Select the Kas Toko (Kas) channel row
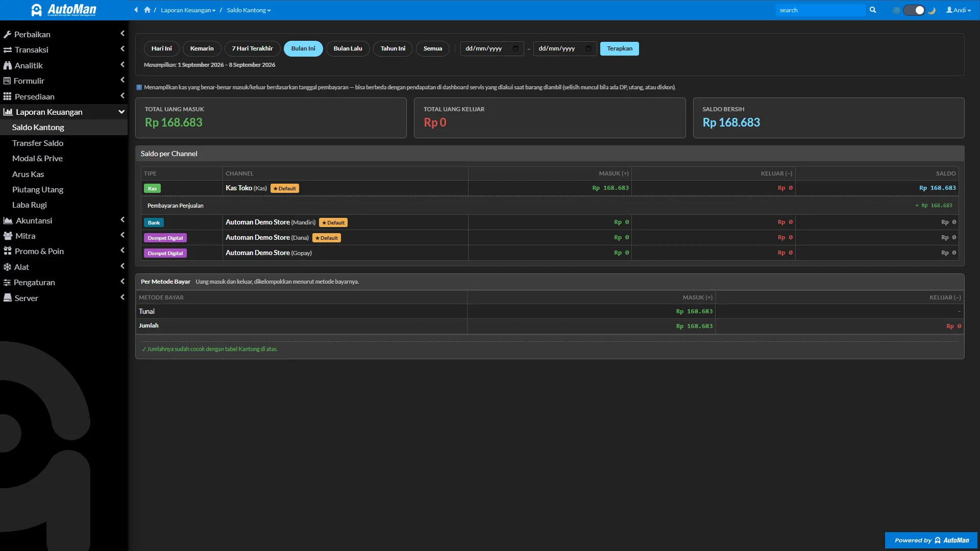Image resolution: width=980 pixels, height=551 pixels. coord(550,188)
